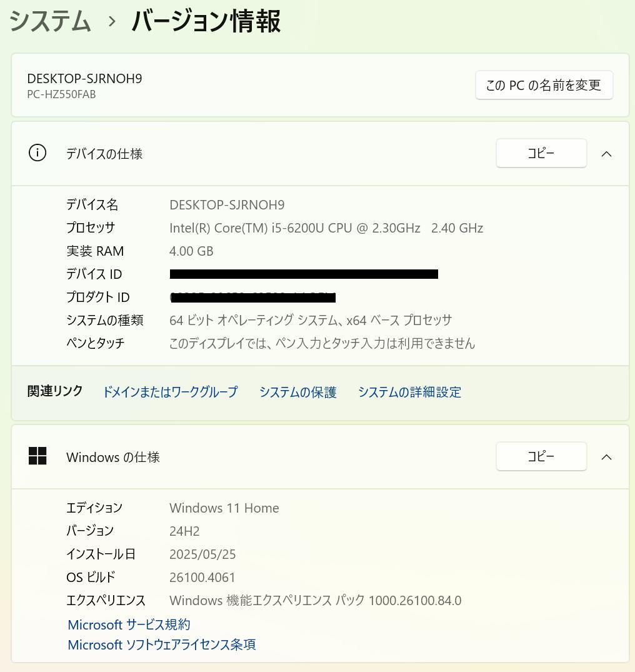This screenshot has width=635, height=672.
Task: Open Microsoft サービス規約
Action: click(128, 624)
